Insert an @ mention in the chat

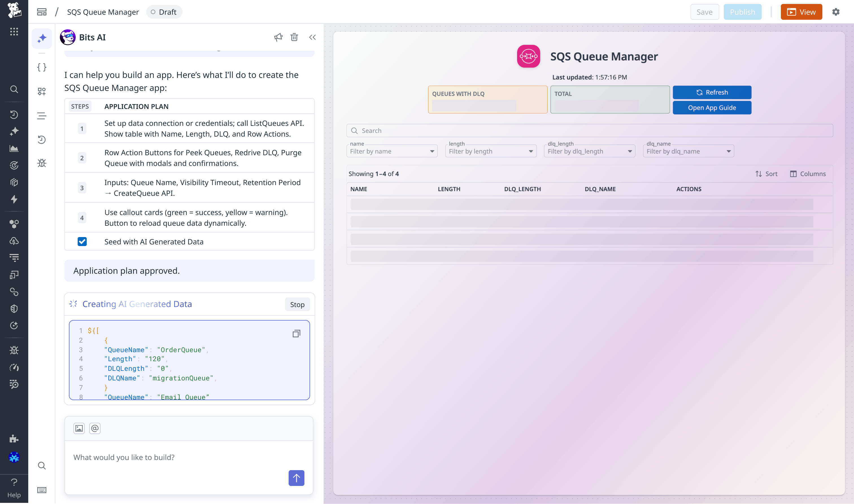pyautogui.click(x=95, y=428)
